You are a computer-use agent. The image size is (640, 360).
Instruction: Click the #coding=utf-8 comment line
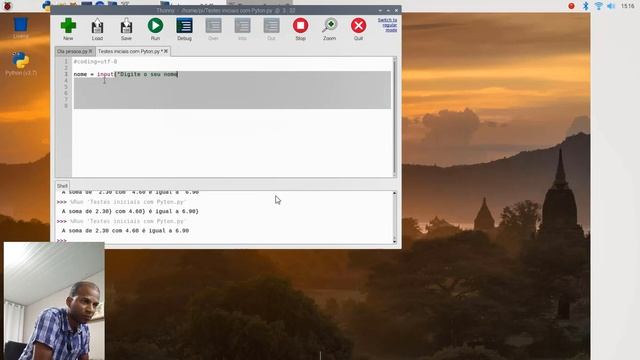[95, 62]
